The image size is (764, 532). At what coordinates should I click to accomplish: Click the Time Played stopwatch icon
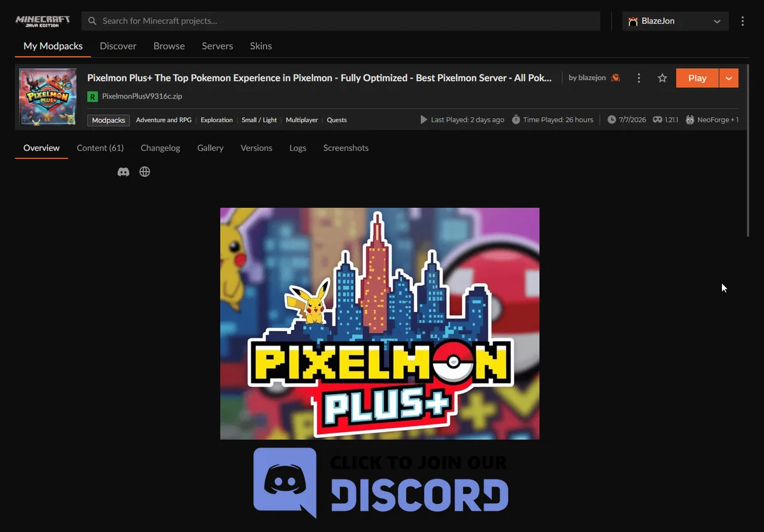pyautogui.click(x=516, y=120)
